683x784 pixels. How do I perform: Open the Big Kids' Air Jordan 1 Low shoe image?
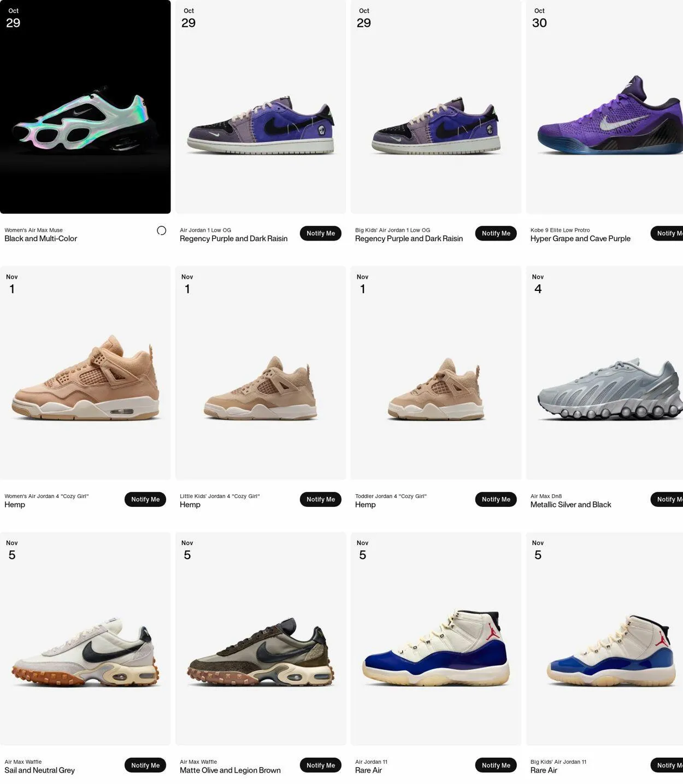click(x=436, y=107)
